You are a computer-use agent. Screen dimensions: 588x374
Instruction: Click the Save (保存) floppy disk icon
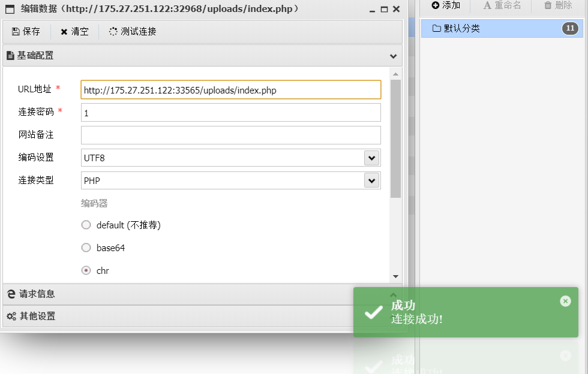(x=16, y=32)
